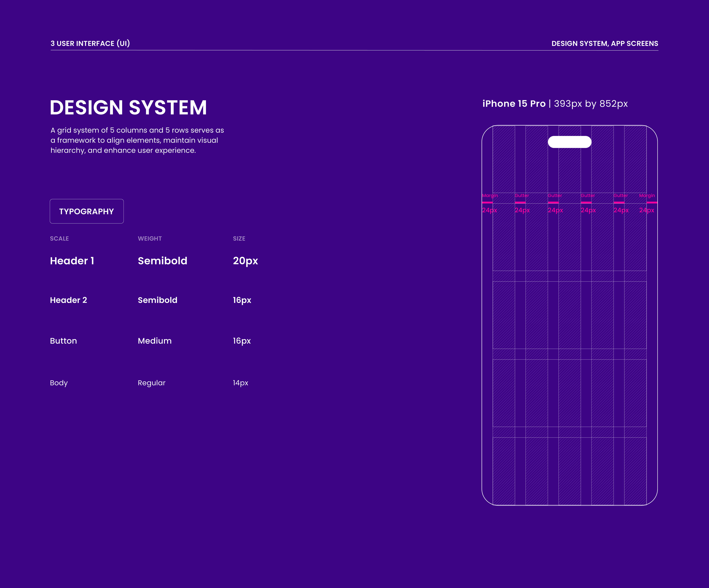Image resolution: width=709 pixels, height=588 pixels.
Task: Click the Medium weight label
Action: click(155, 341)
